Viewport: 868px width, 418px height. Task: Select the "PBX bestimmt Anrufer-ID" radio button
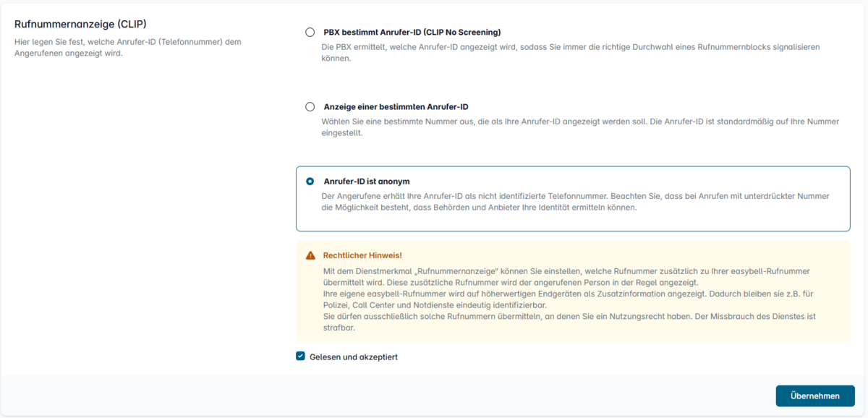tap(310, 33)
